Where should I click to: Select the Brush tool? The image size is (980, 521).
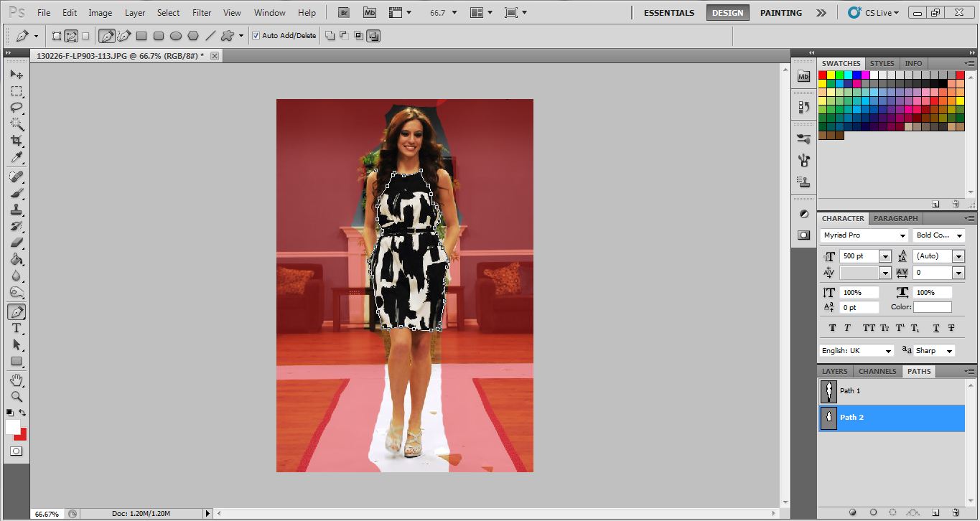coord(16,193)
